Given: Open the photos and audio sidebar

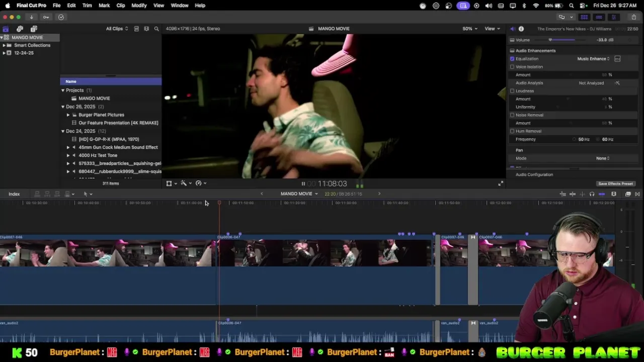Looking at the screenshot, I should click(x=20, y=29).
